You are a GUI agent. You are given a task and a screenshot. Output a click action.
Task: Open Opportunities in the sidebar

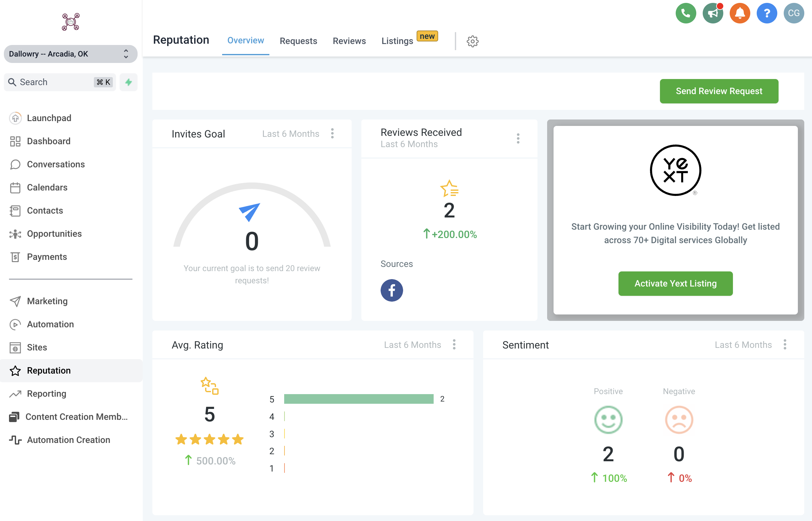[54, 234]
